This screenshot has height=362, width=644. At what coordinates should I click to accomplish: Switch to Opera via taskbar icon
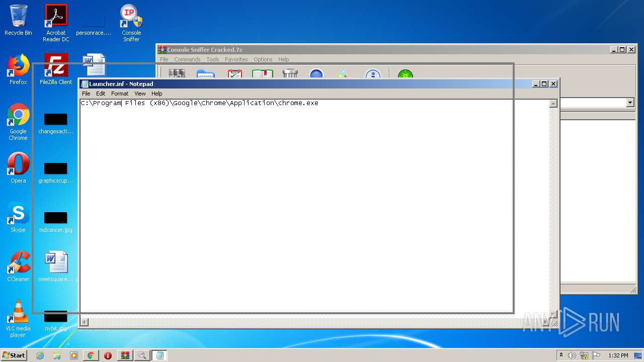[x=108, y=355]
